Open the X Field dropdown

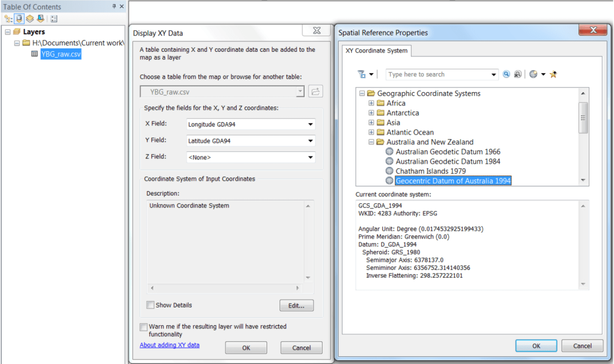coord(310,124)
